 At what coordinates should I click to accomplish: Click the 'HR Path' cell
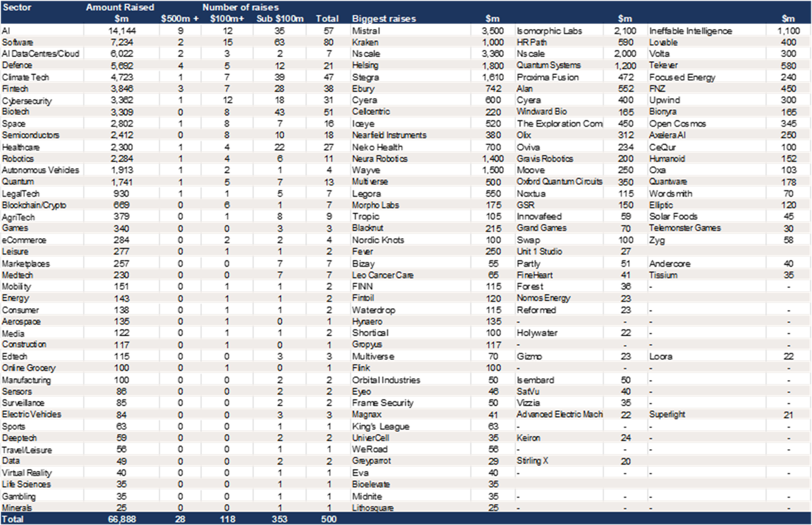pyautogui.click(x=532, y=42)
